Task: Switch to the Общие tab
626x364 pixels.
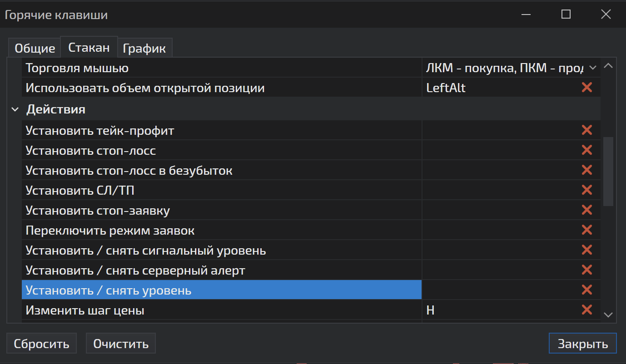Action: coord(35,48)
